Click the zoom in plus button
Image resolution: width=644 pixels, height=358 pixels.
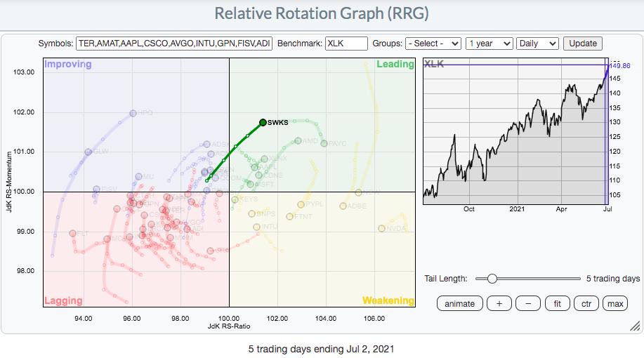[x=499, y=304]
